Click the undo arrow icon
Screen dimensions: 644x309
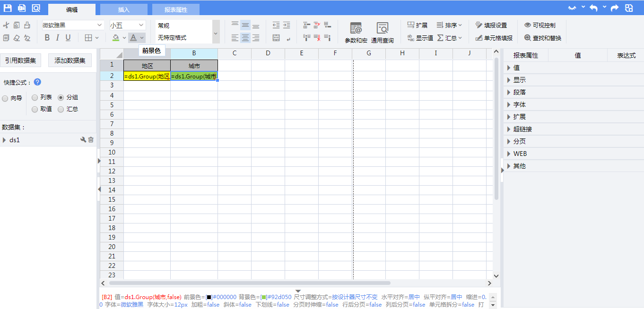coord(593,8)
